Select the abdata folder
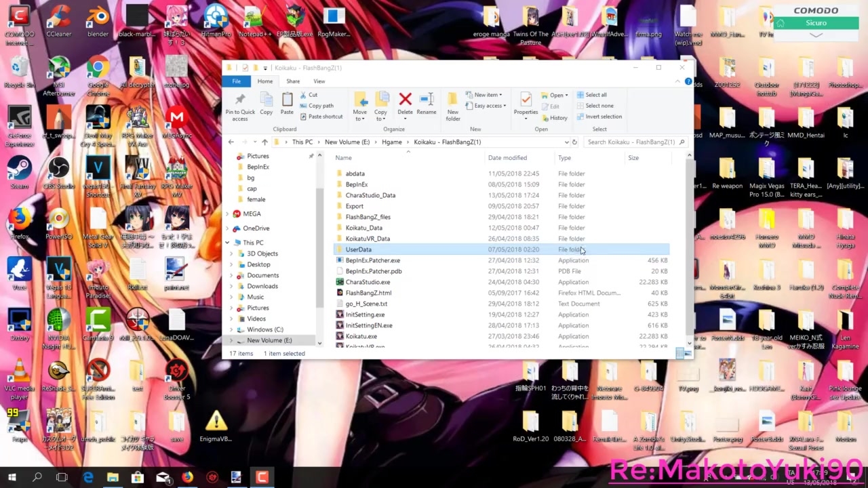 click(x=355, y=174)
